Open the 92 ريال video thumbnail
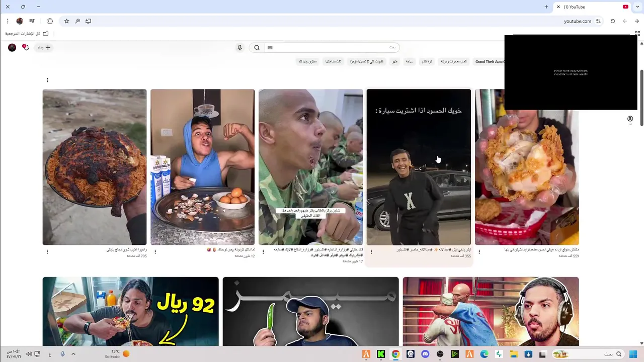The image size is (644, 362). pyautogui.click(x=131, y=311)
